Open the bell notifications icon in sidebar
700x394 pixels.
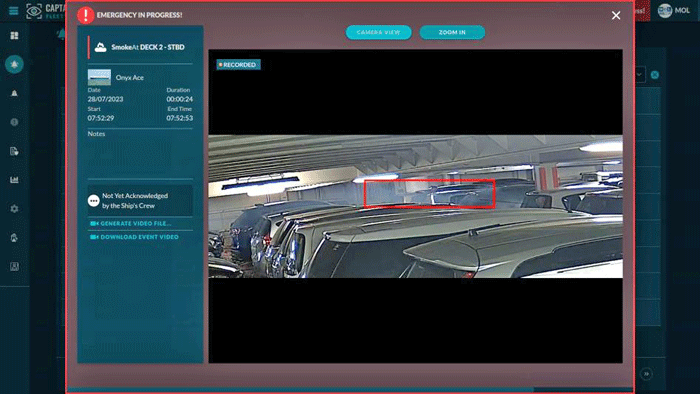coord(14,93)
